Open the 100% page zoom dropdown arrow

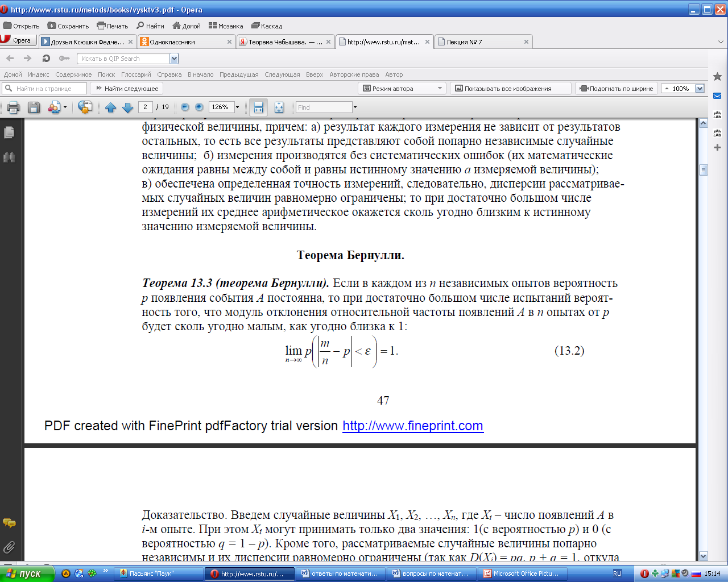pyautogui.click(x=700, y=89)
